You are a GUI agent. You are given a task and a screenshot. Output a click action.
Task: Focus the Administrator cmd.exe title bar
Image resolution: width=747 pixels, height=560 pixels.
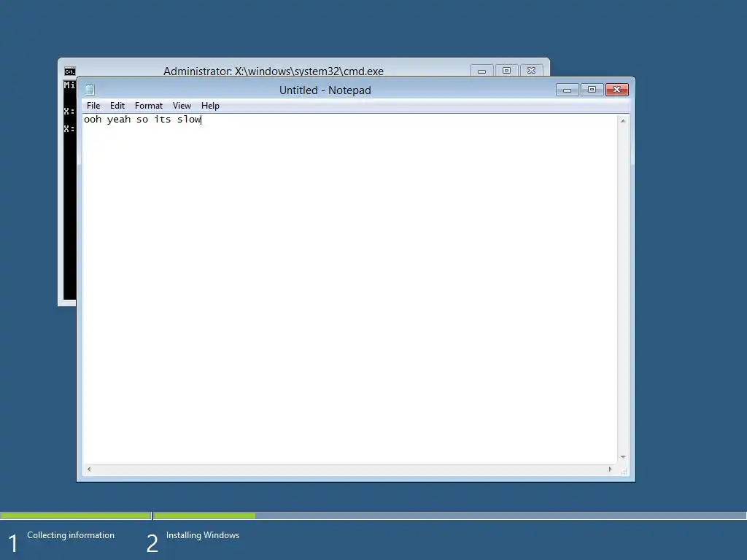point(274,71)
